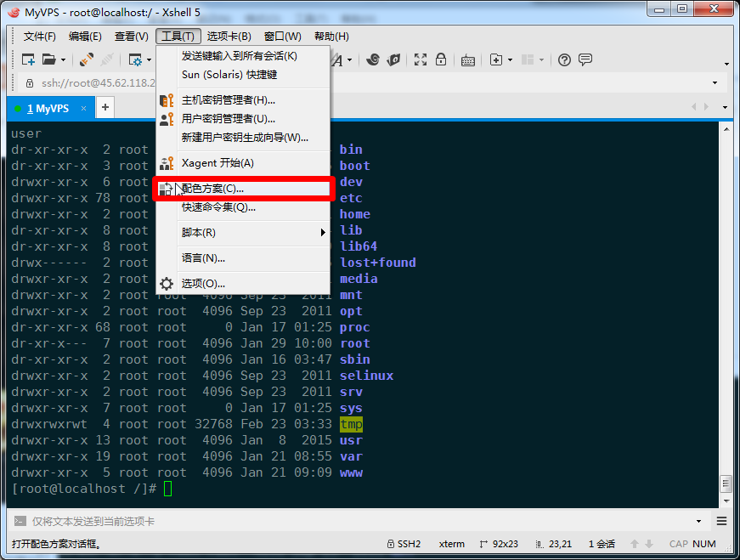The width and height of the screenshot is (740, 560).
Task: Open the tab list dropdown arrow
Action: 725,107
